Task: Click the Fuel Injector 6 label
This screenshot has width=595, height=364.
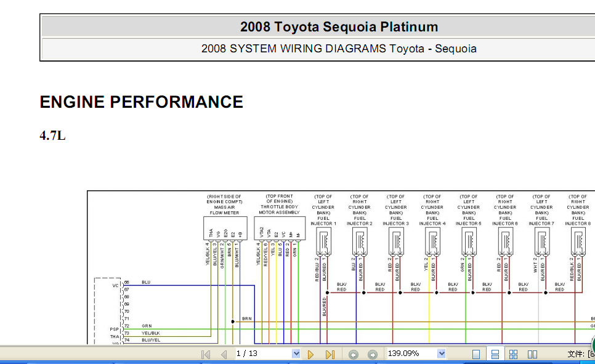Action: click(x=504, y=210)
